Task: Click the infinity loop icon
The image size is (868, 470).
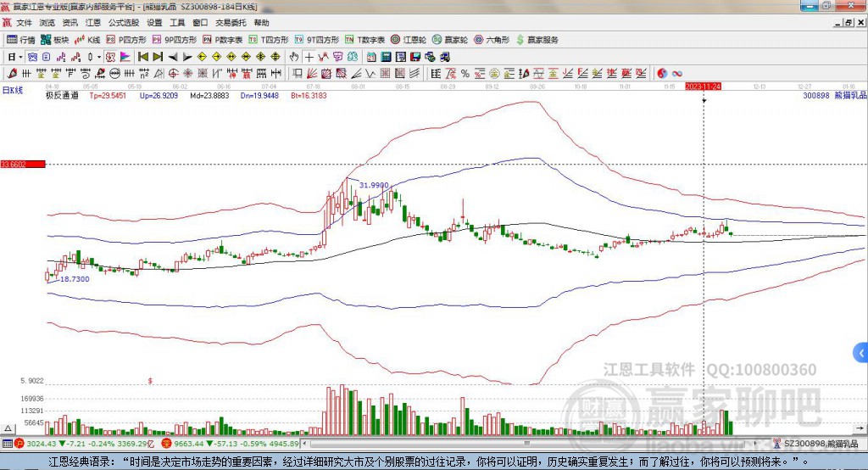Action: coord(676,73)
